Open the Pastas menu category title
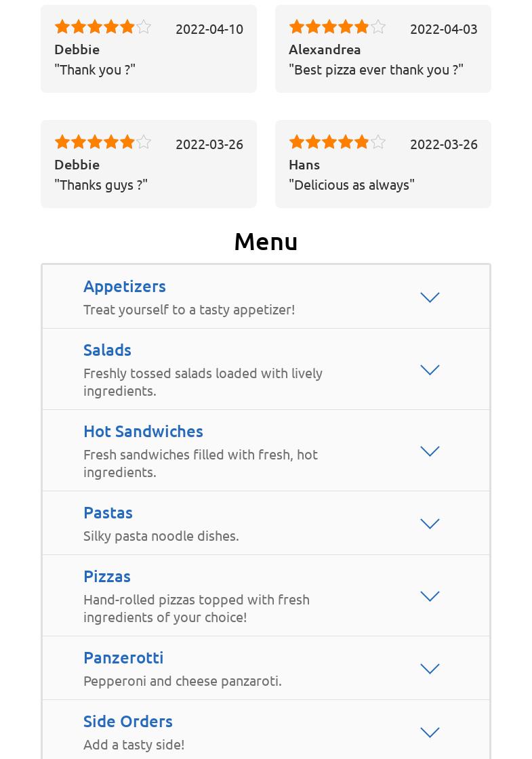 pyautogui.click(x=108, y=512)
